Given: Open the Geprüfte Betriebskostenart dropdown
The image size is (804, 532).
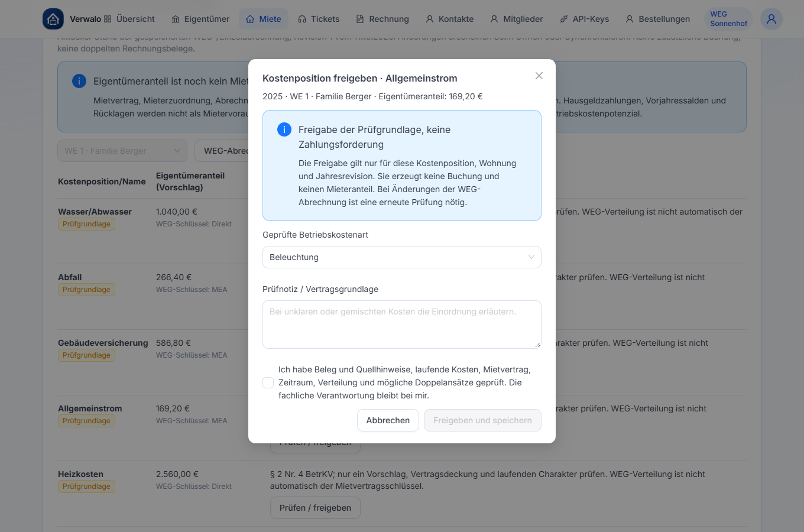Looking at the screenshot, I should click(402, 257).
